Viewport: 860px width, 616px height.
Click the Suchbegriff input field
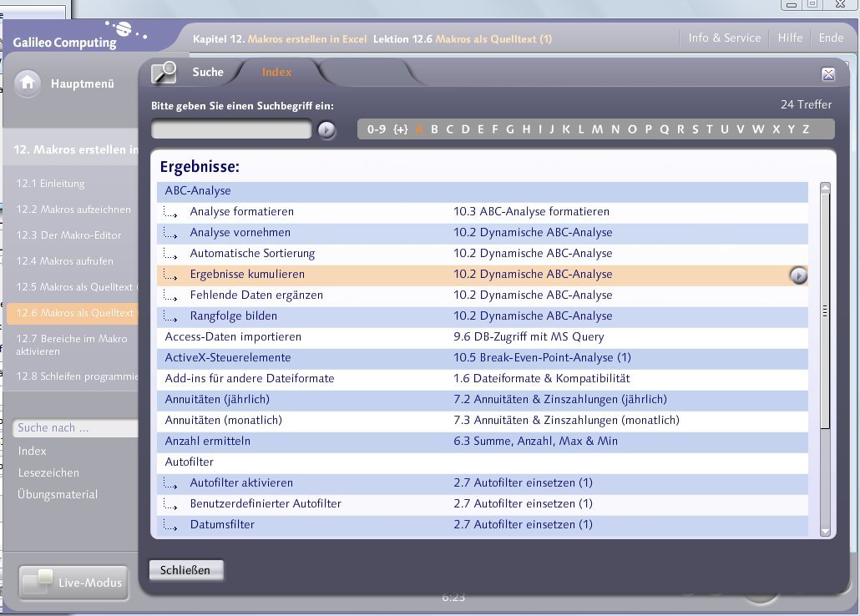(231, 129)
